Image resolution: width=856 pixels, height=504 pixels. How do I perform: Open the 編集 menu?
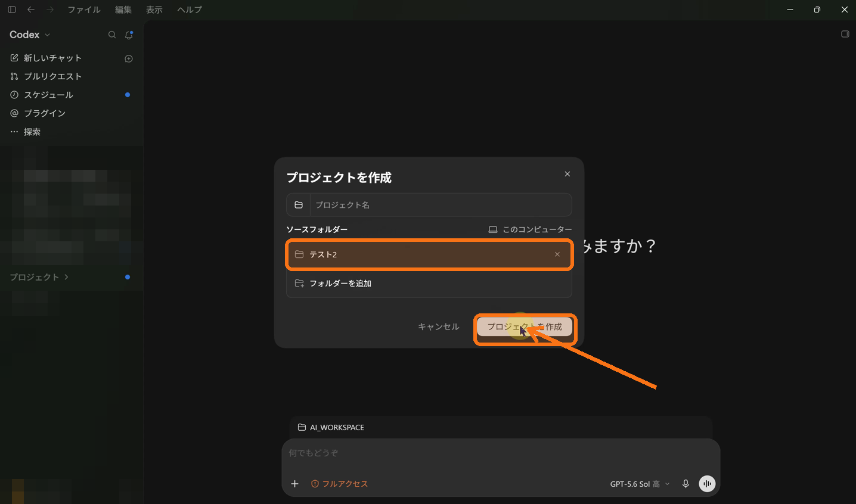123,10
